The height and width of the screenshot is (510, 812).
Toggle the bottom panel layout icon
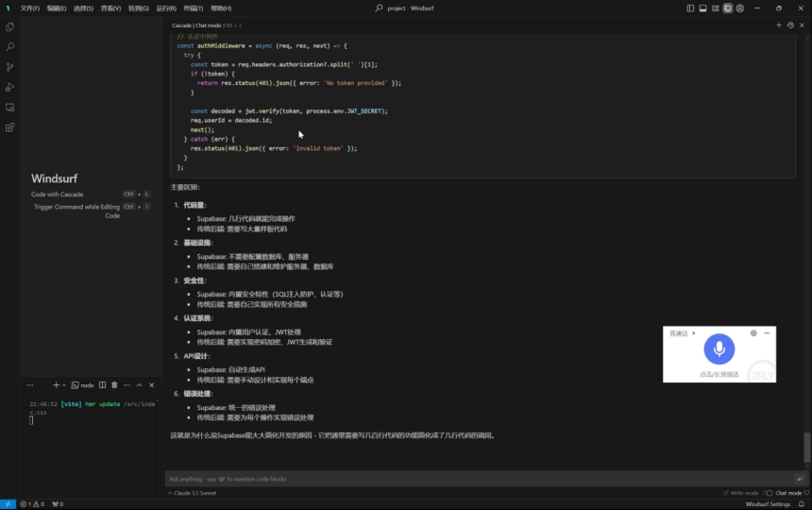pyautogui.click(x=702, y=8)
